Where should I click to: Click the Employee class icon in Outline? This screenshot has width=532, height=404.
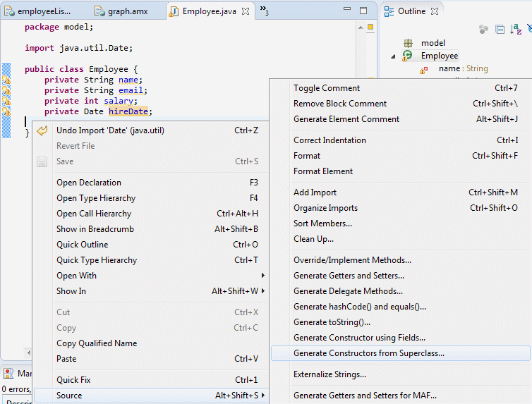(408, 56)
